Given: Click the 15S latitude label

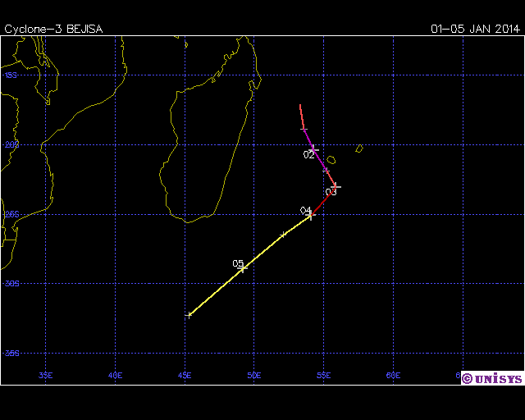Looking at the screenshot, I should coord(11,75).
